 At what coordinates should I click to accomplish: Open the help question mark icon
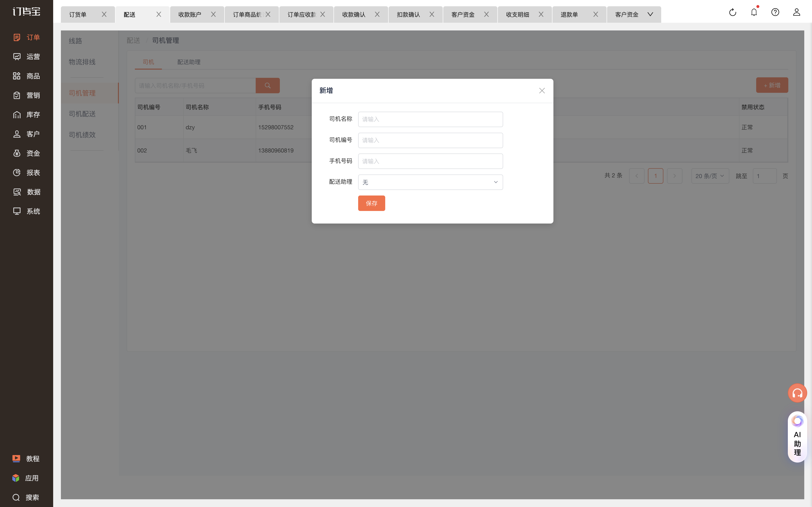(x=775, y=12)
